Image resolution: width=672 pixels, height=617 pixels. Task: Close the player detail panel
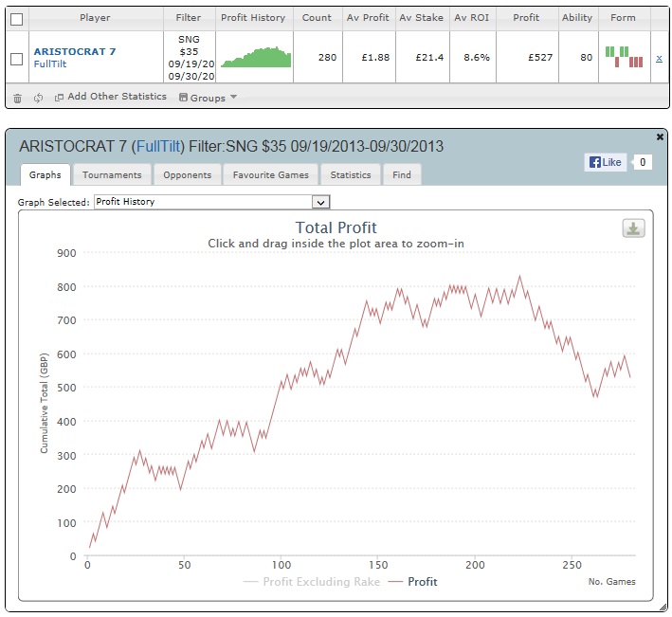[660, 137]
